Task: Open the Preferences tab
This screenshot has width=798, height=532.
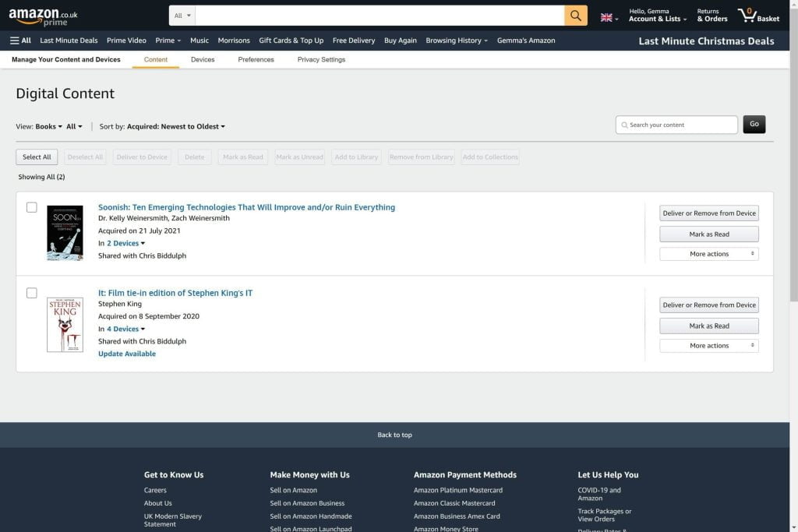Action: tap(256, 59)
